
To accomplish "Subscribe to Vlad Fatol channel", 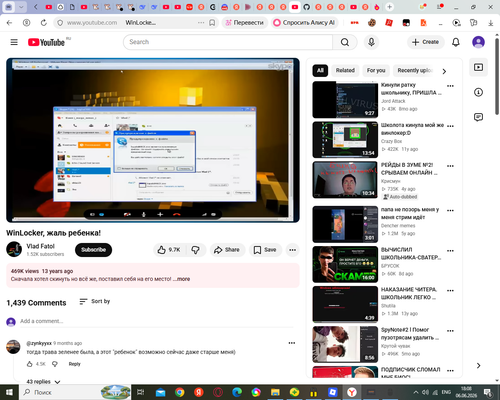I will [93, 250].
